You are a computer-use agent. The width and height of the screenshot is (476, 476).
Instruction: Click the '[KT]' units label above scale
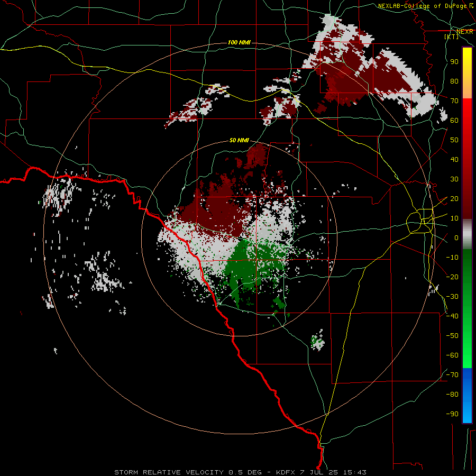[452, 36]
